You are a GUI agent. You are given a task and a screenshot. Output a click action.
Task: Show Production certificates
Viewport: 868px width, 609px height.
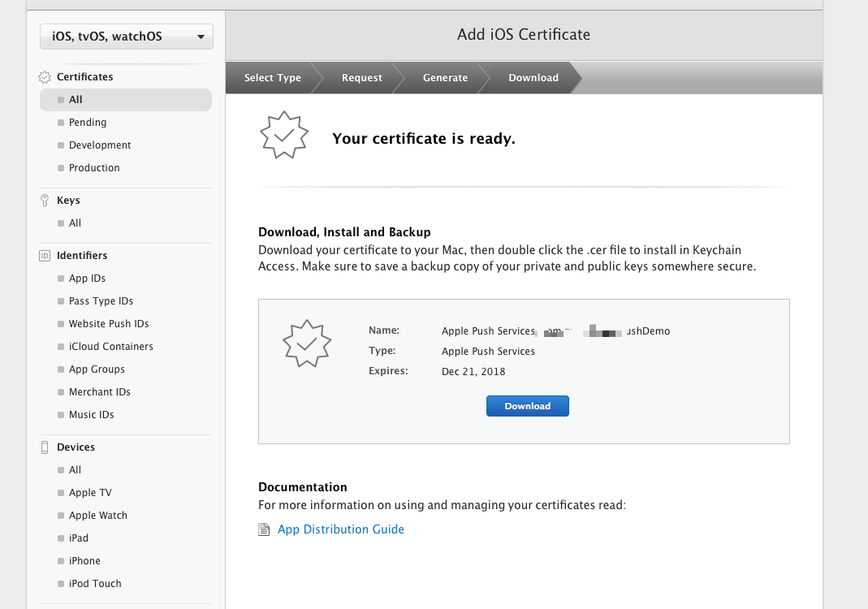[x=94, y=168]
